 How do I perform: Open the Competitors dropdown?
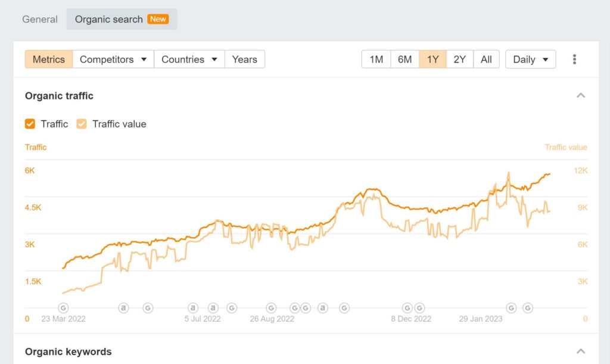tap(113, 60)
